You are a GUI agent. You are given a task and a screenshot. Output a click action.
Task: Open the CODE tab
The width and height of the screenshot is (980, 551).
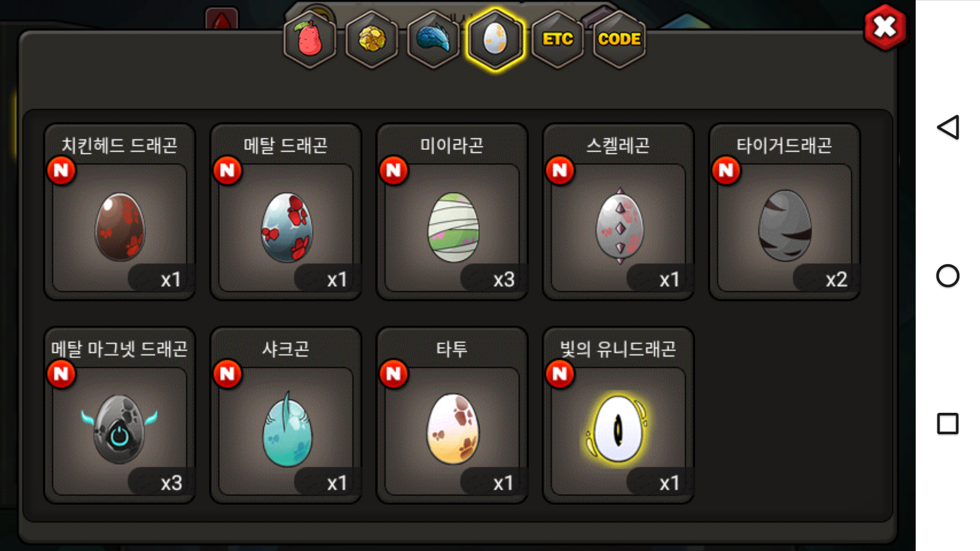click(x=619, y=40)
